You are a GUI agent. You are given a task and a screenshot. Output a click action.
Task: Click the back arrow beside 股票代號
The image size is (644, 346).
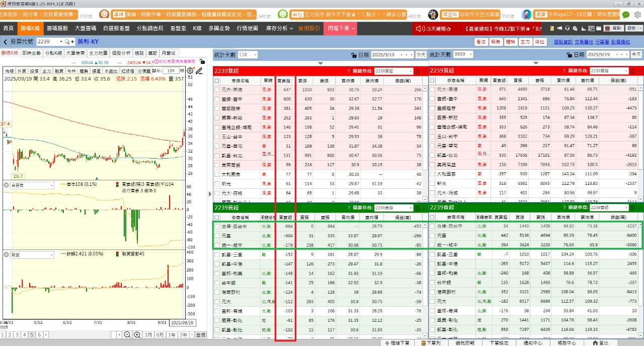click(x=5, y=42)
